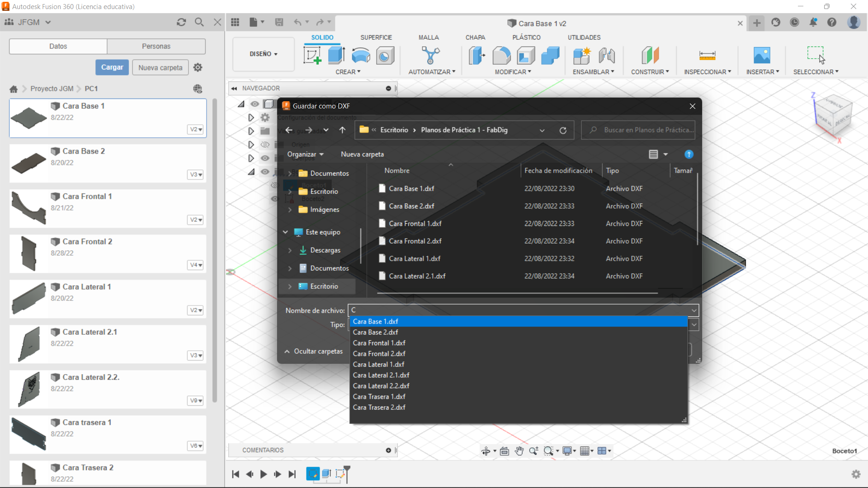Expand the Descargas tree node
Screen dimensions: 868x488
tap(290, 250)
